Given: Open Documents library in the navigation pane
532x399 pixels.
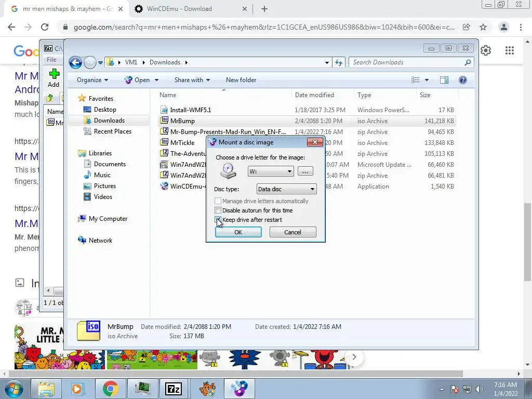Looking at the screenshot, I should coord(110,164).
